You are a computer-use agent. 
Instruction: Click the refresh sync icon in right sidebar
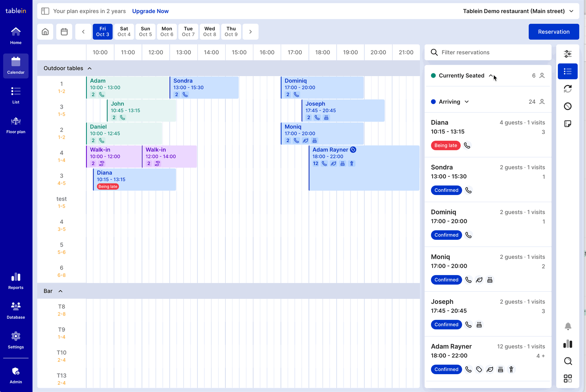tap(568, 89)
